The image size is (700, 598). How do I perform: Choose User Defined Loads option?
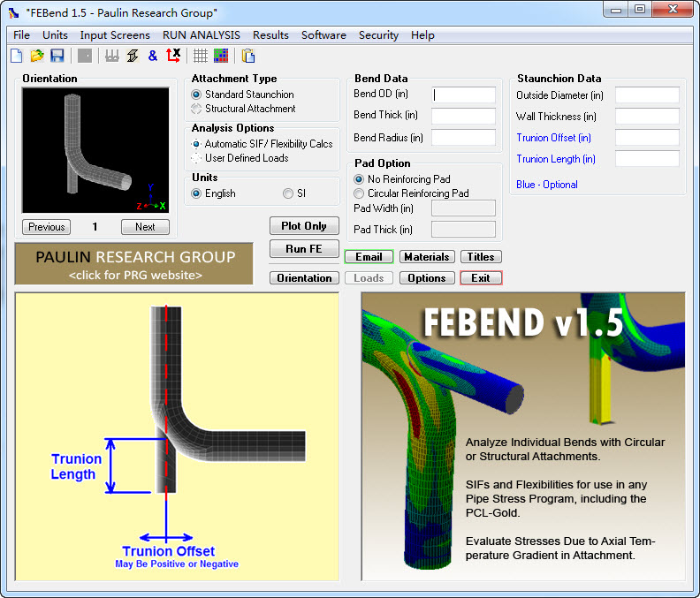point(240,158)
